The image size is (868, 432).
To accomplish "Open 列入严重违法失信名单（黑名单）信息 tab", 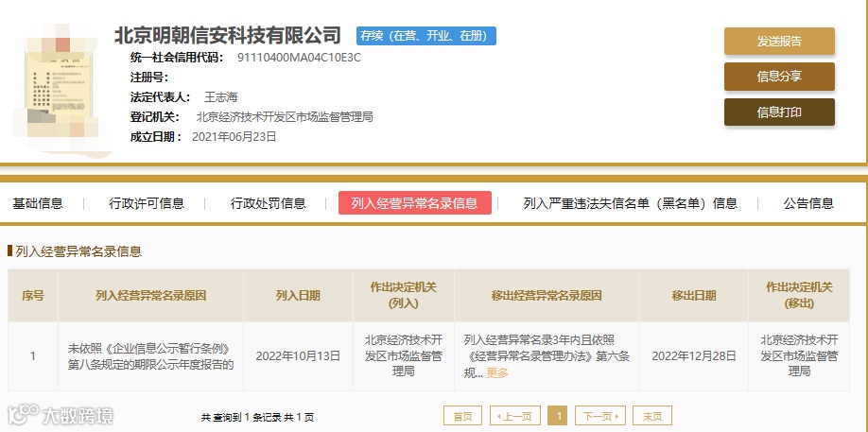I will [630, 203].
